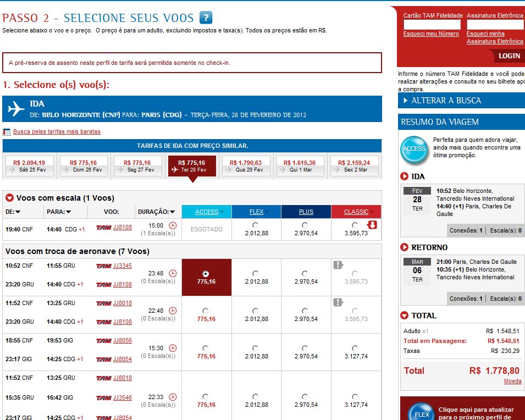Choose Sex 2 Mar fare R$ 2.159,24

tap(354, 166)
